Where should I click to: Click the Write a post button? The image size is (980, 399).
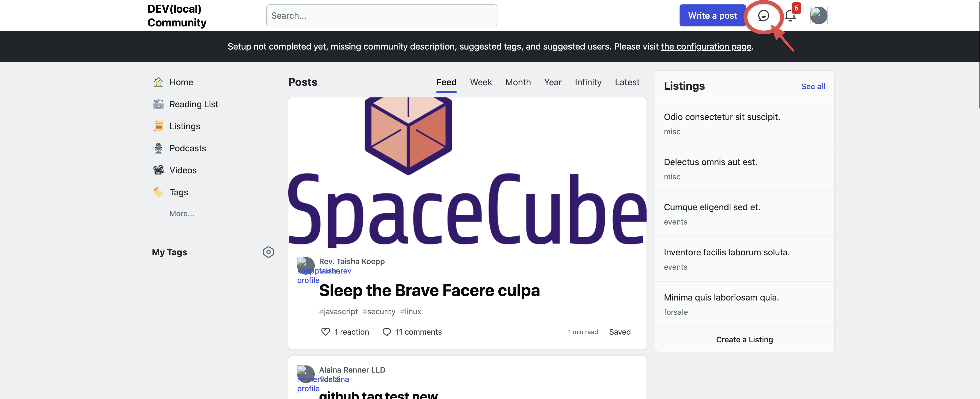pyautogui.click(x=712, y=16)
